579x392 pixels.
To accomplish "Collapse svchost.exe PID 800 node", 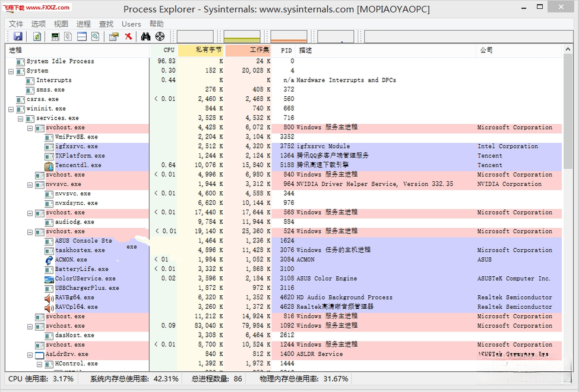I will click(30, 128).
